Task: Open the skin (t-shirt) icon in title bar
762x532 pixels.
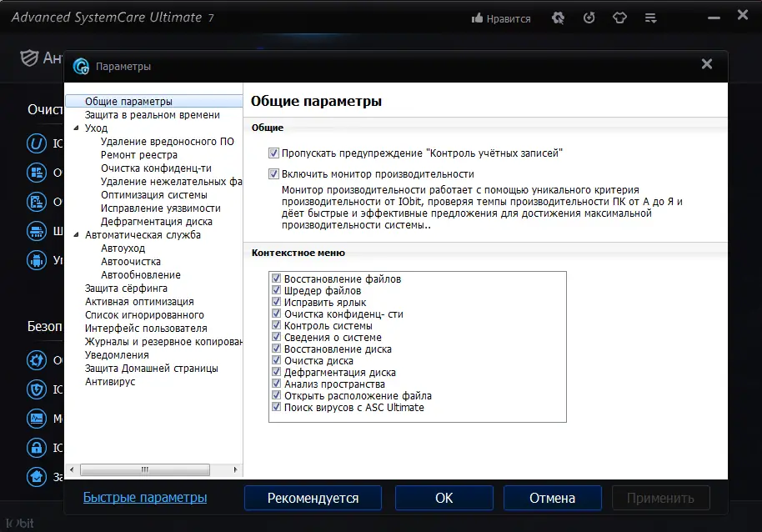Action: click(619, 18)
